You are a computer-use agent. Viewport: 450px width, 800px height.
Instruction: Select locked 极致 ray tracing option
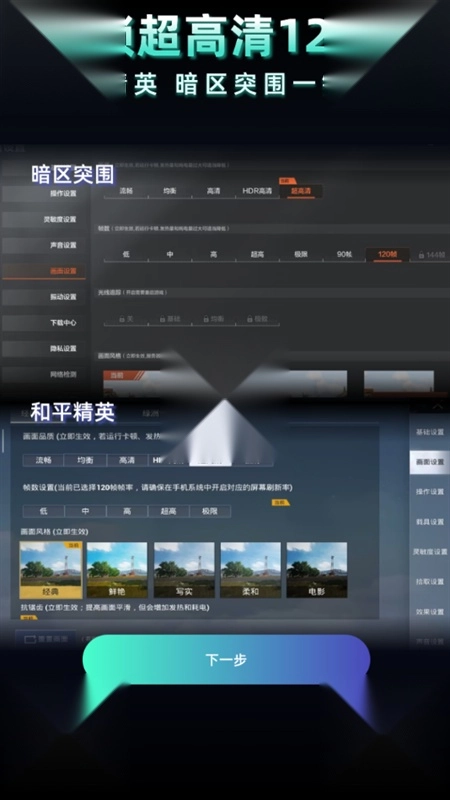[x=257, y=319]
